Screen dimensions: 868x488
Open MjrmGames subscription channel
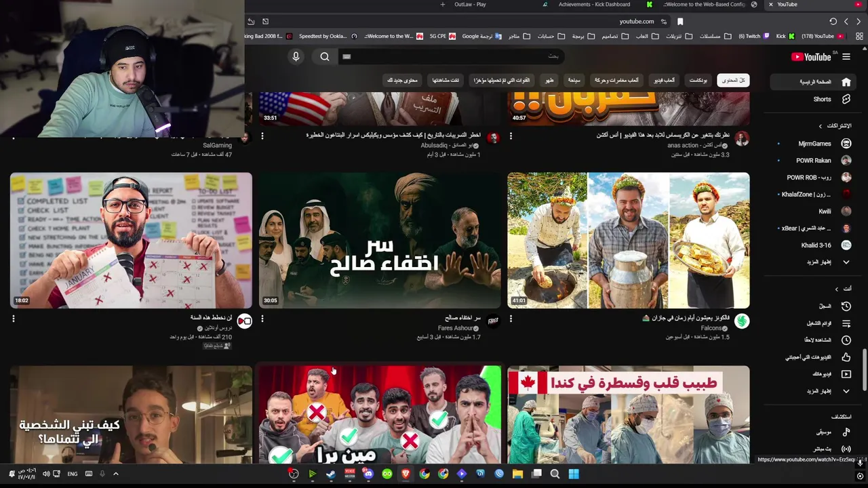click(814, 144)
